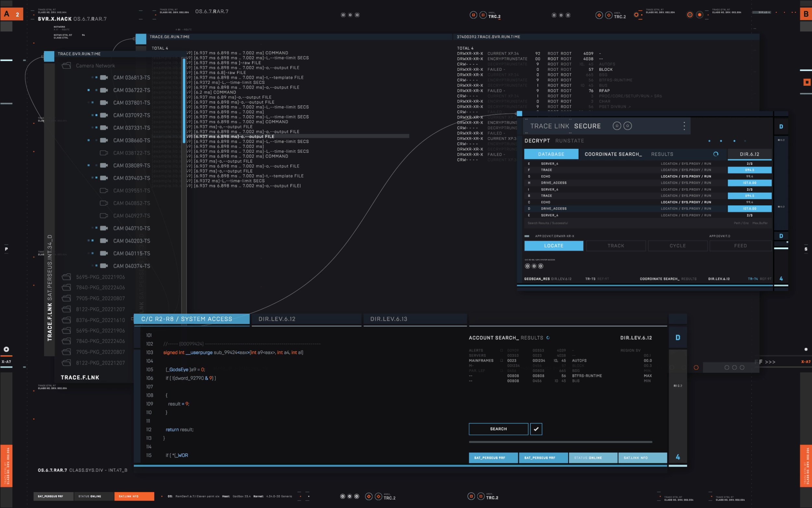
Task: Switch to the DIR.LEV.6.13 tab
Action: click(388, 319)
